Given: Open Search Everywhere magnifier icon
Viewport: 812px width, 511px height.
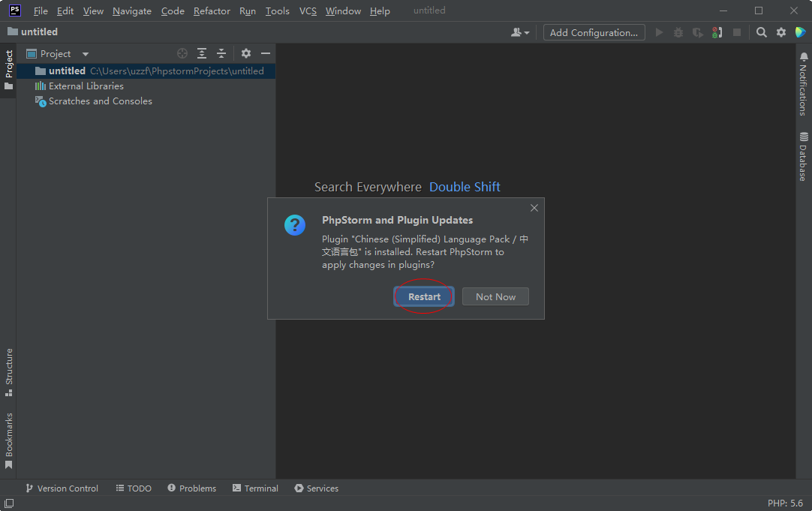Looking at the screenshot, I should pos(761,32).
